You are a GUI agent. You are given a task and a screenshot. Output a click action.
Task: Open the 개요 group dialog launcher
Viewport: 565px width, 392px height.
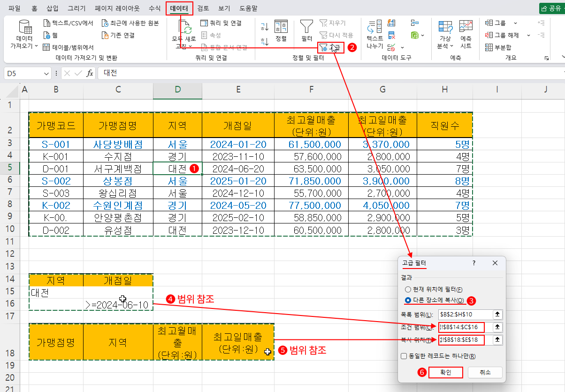[x=547, y=58]
